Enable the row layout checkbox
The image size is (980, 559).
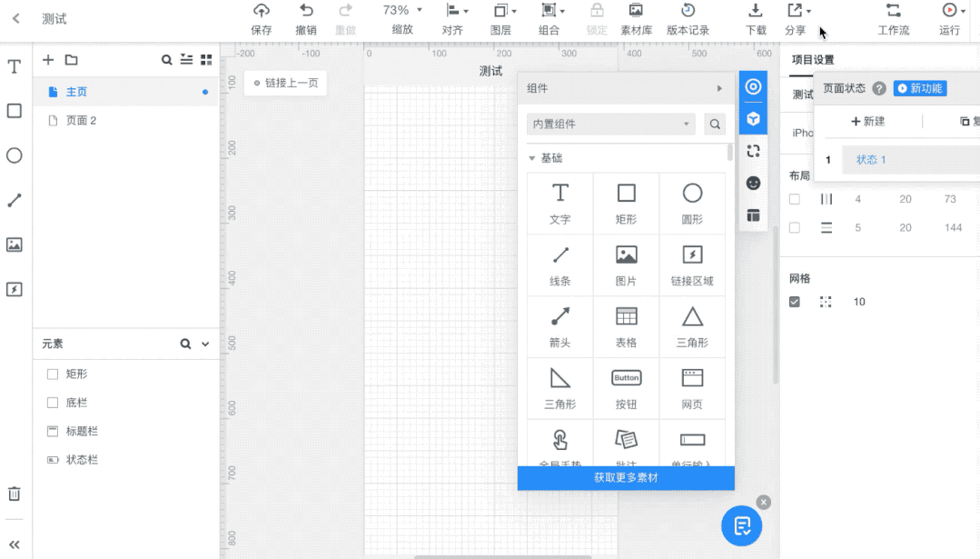point(795,228)
